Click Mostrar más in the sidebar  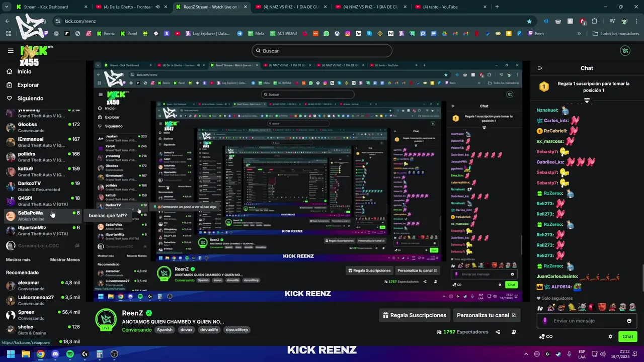[18, 260]
